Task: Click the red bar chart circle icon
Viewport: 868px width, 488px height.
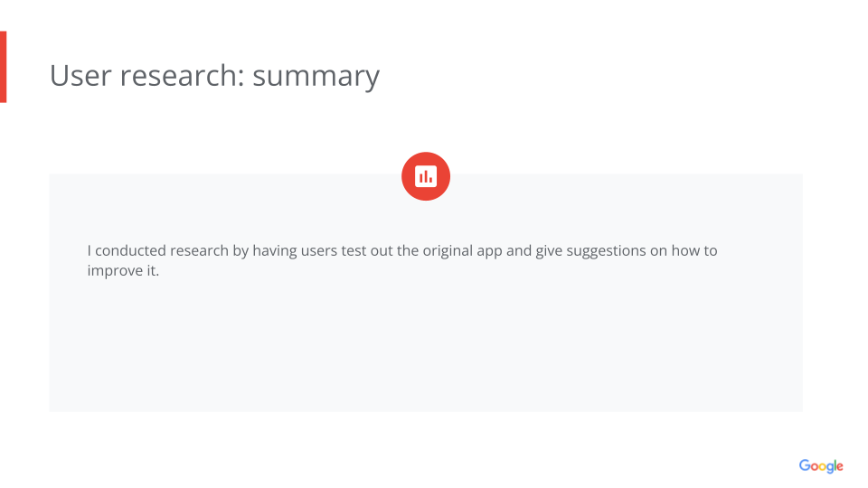Action: [426, 176]
